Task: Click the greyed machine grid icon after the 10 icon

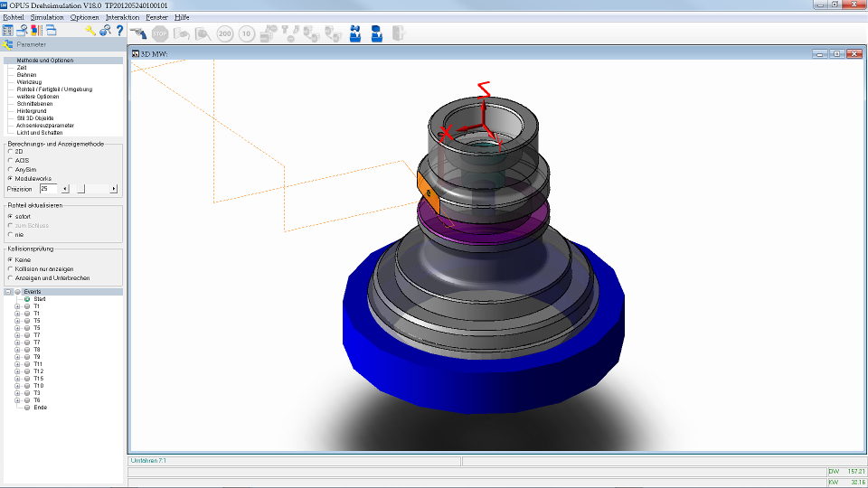Action: pyautogui.click(x=268, y=33)
